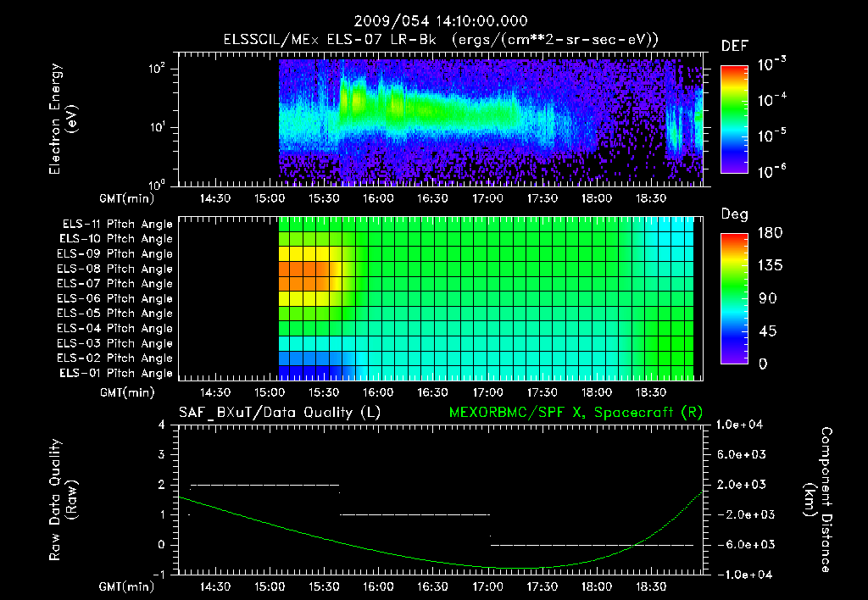Click the 135 value on the Deg color bar
The height and width of the screenshot is (600, 868).
[771, 266]
